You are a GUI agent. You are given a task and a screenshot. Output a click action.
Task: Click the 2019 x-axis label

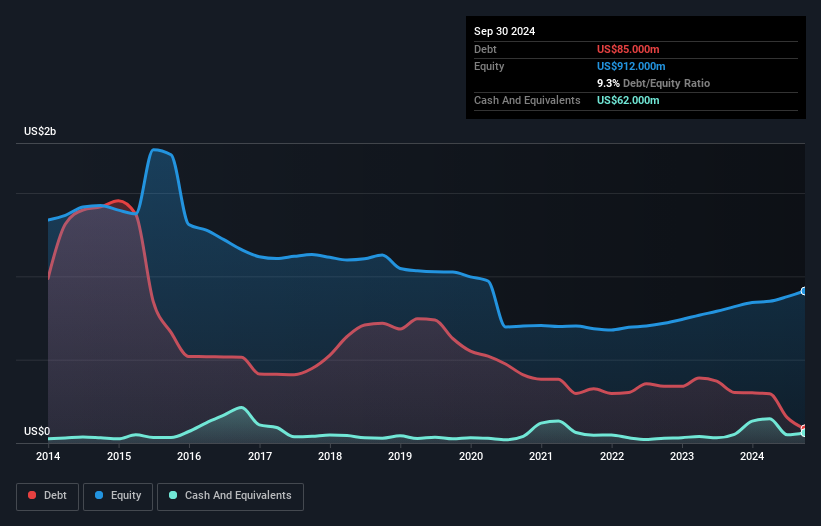[400, 456]
